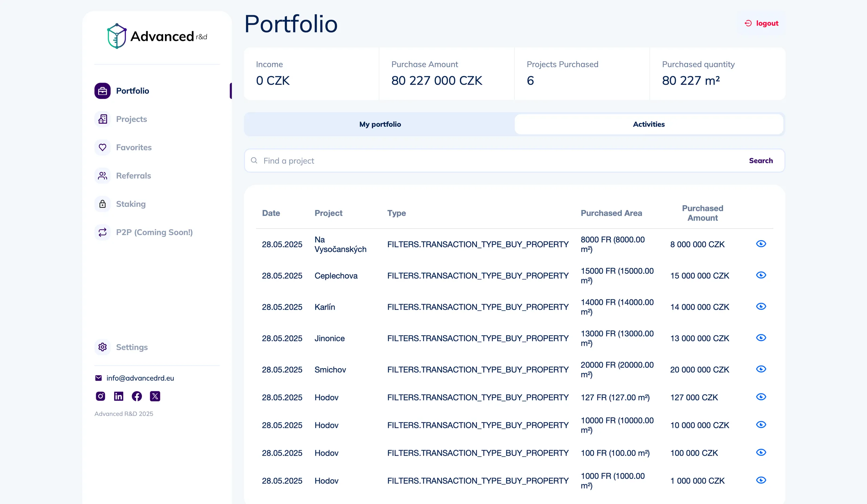This screenshot has width=867, height=504.
Task: Open the Facebook page icon
Action: point(137,396)
